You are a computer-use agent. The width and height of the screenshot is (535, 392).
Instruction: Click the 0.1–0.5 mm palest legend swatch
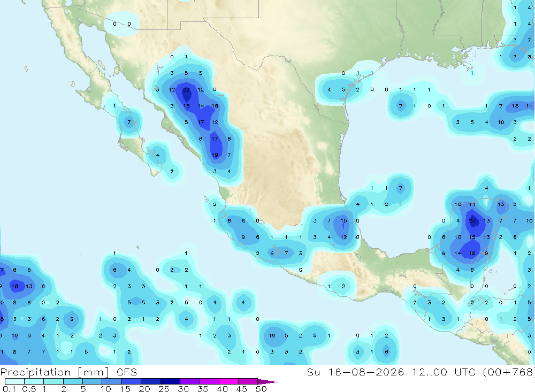[x=14, y=381]
